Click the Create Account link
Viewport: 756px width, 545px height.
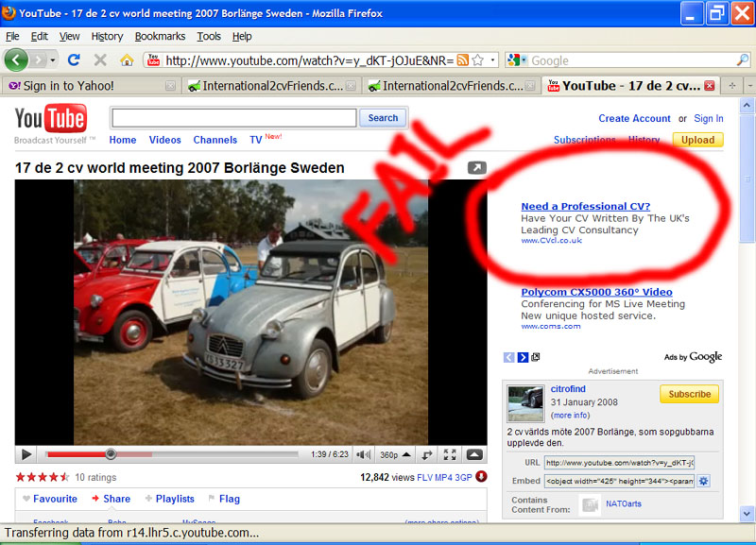[634, 118]
